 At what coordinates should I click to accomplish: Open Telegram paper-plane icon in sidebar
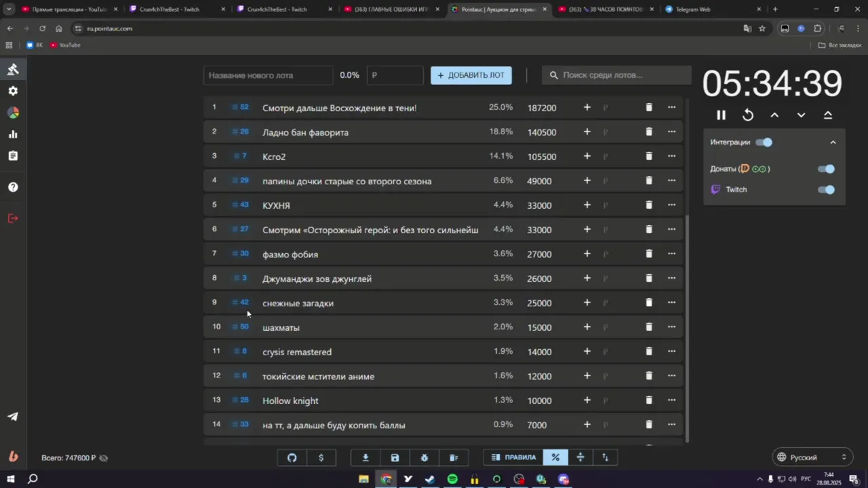(13, 417)
